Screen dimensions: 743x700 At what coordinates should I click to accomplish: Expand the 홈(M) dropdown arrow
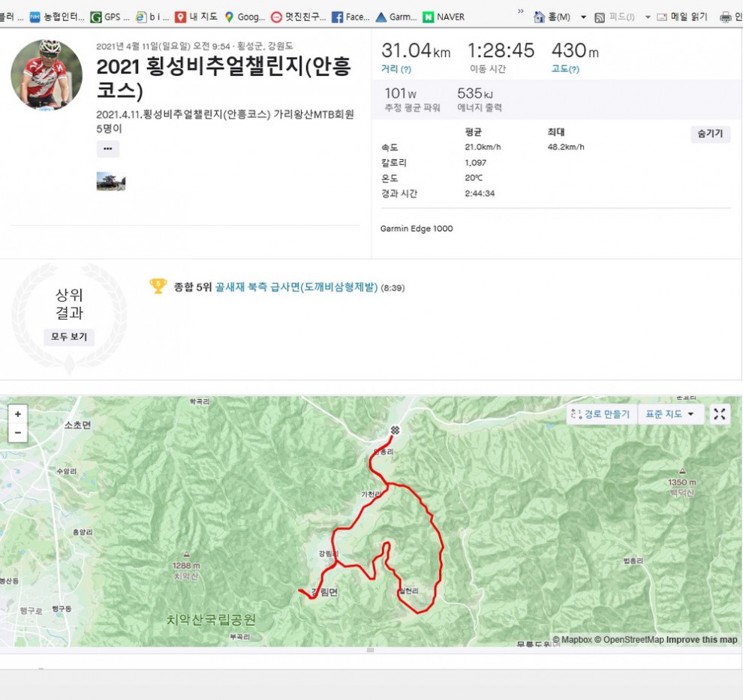tap(583, 17)
